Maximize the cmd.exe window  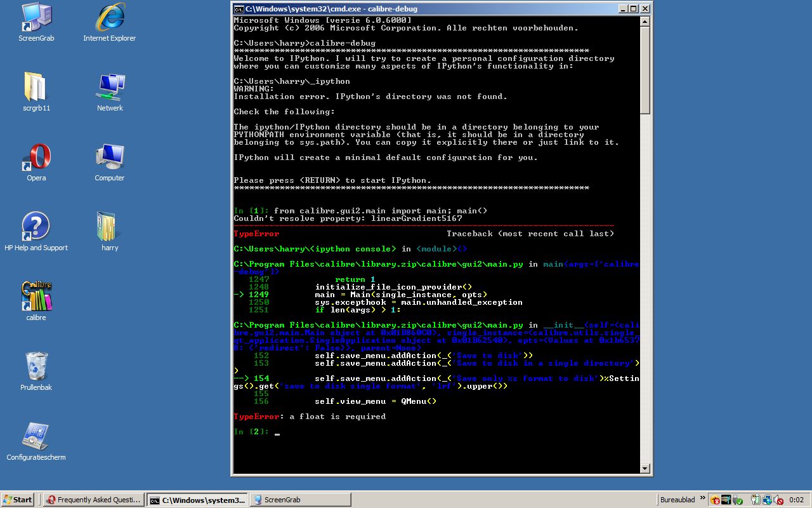click(634, 9)
